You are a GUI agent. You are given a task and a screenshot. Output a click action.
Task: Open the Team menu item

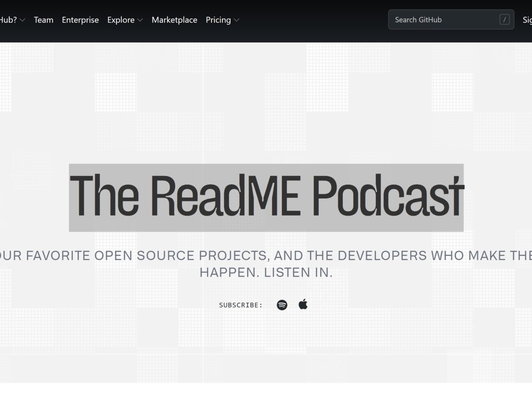tap(44, 20)
